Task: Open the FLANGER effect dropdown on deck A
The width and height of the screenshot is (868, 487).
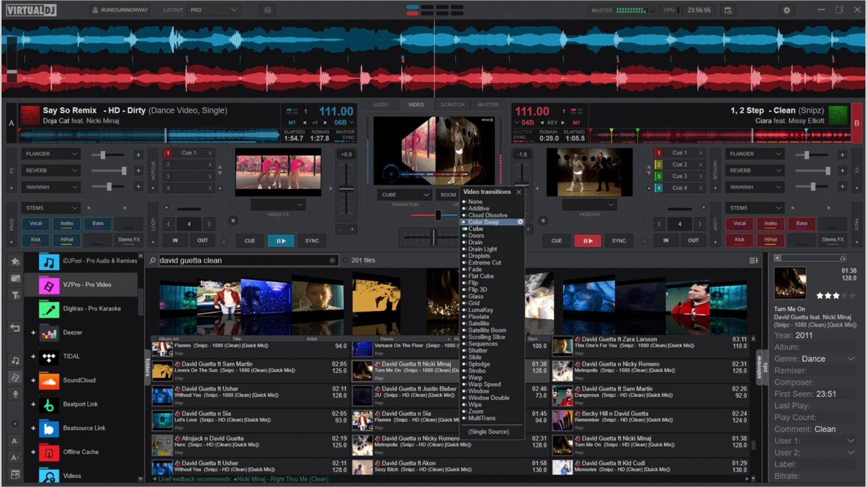Action: tap(52, 154)
